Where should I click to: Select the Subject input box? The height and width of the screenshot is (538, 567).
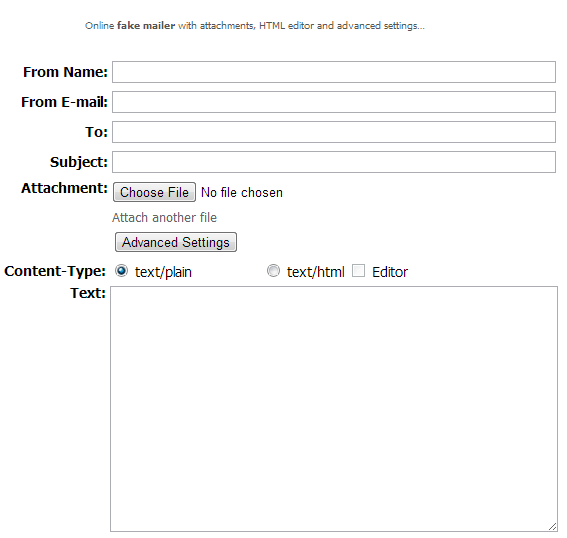point(334,162)
